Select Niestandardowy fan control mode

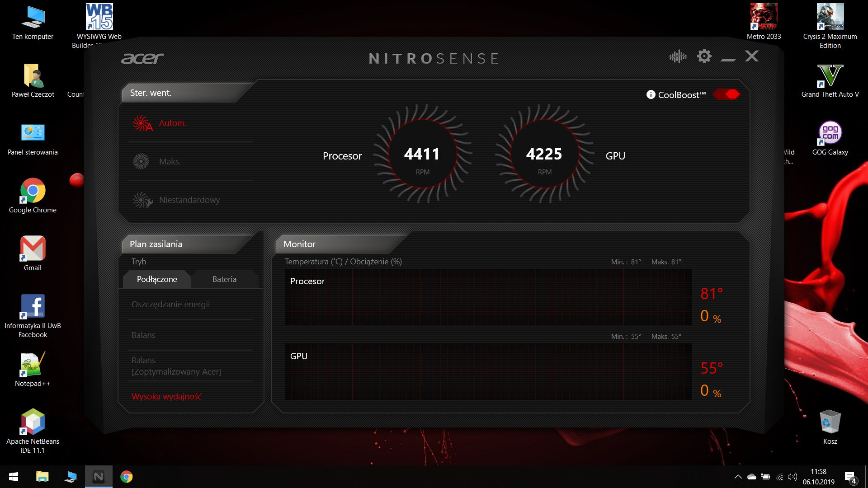[188, 199]
